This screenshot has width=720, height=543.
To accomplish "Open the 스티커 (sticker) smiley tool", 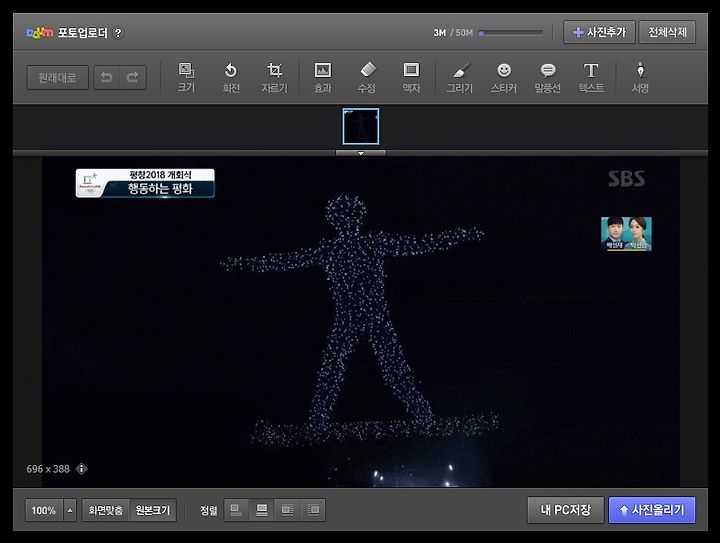I will (x=504, y=78).
